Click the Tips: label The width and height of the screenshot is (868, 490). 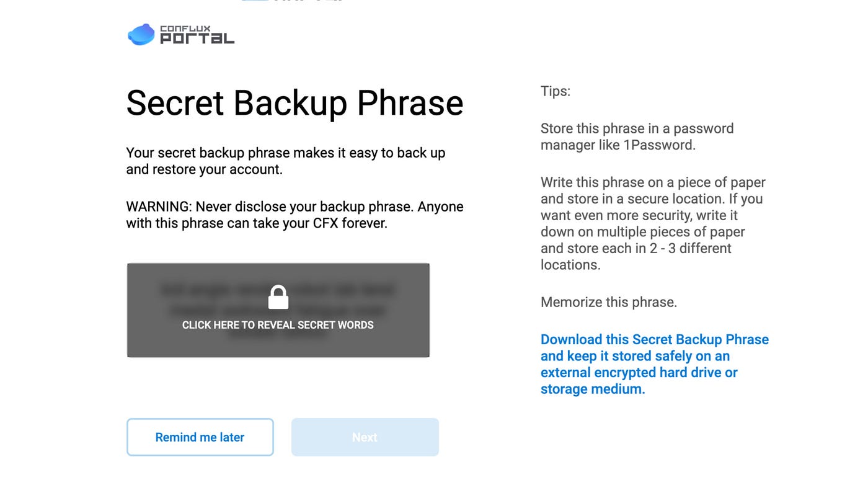pyautogui.click(x=556, y=91)
